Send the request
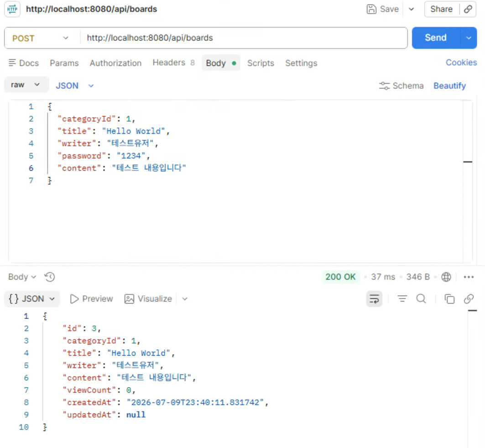Screen dimensions: 485x448 [x=436, y=38]
